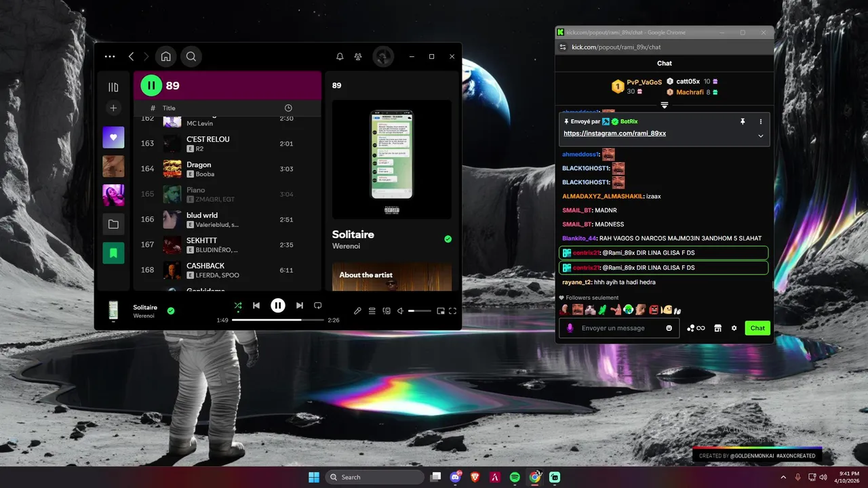View Kick site info in address bar
This screenshot has width=868, height=488.
click(x=562, y=47)
